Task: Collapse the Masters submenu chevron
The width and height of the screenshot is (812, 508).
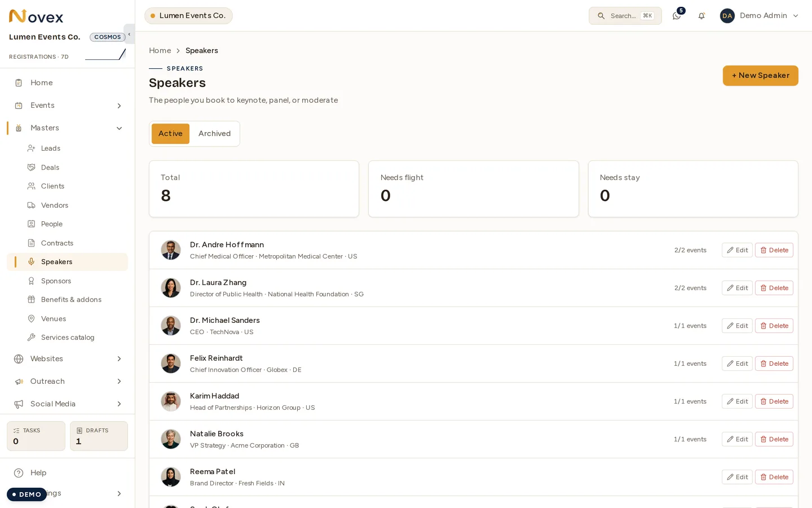Action: pyautogui.click(x=119, y=128)
